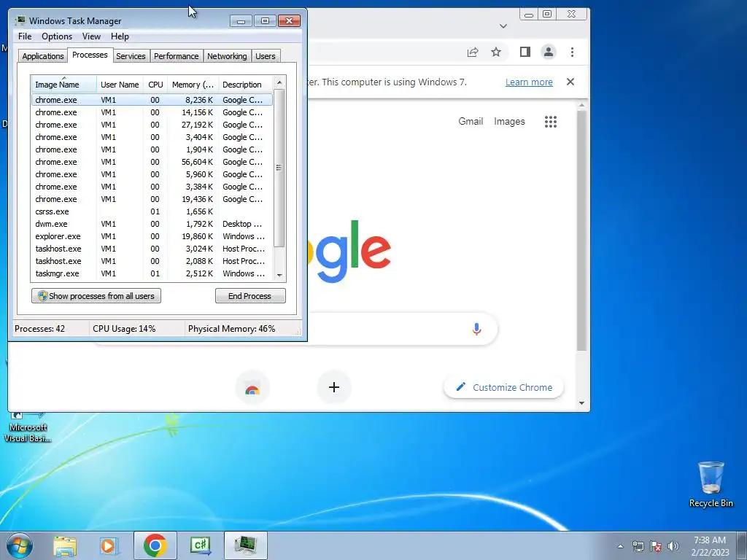The height and width of the screenshot is (560, 747).
Task: Select the dwm.exe process row
Action: click(x=152, y=224)
